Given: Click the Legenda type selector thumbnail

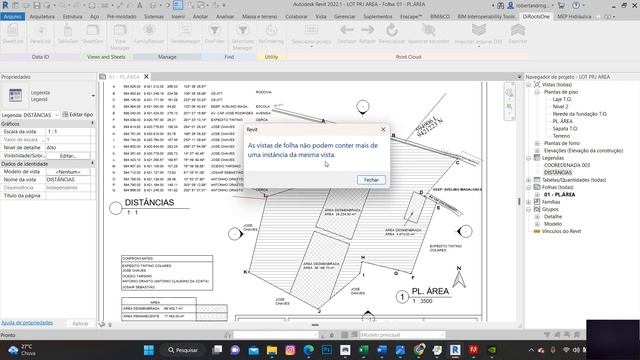Looking at the screenshot, I should click(16, 96).
